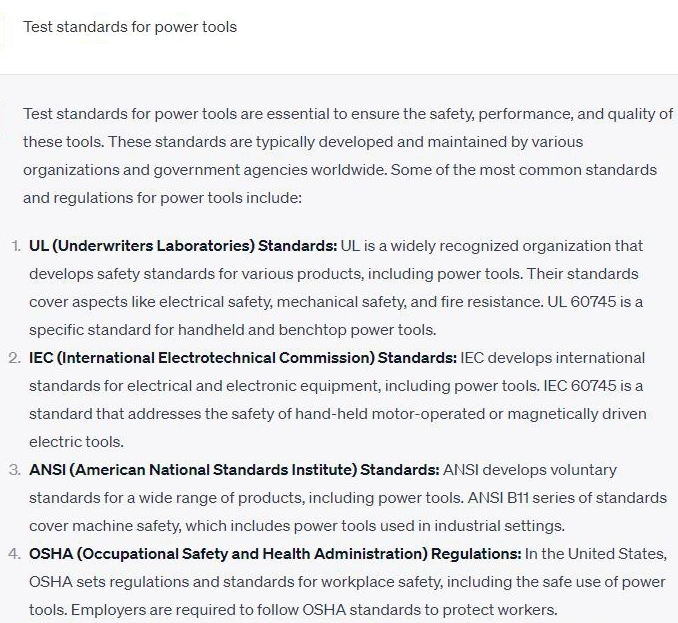Click list number 1 before UL
This screenshot has height=623, width=678.
17,246
